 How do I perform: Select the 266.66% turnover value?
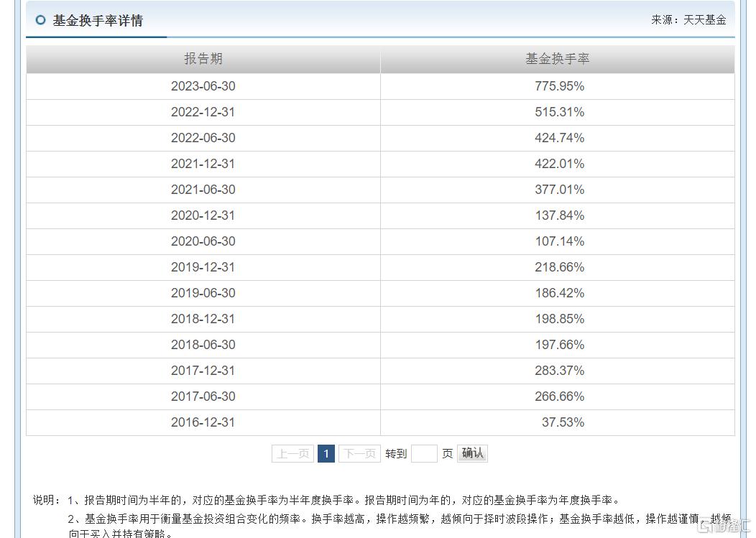559,396
